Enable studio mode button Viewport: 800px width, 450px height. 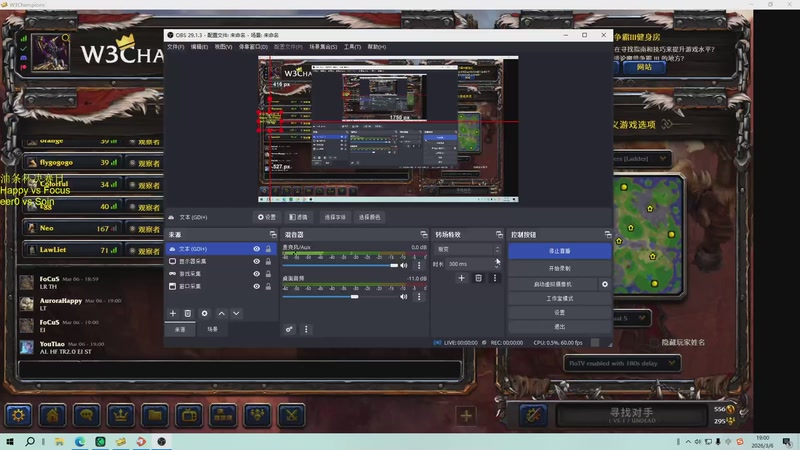tap(559, 298)
